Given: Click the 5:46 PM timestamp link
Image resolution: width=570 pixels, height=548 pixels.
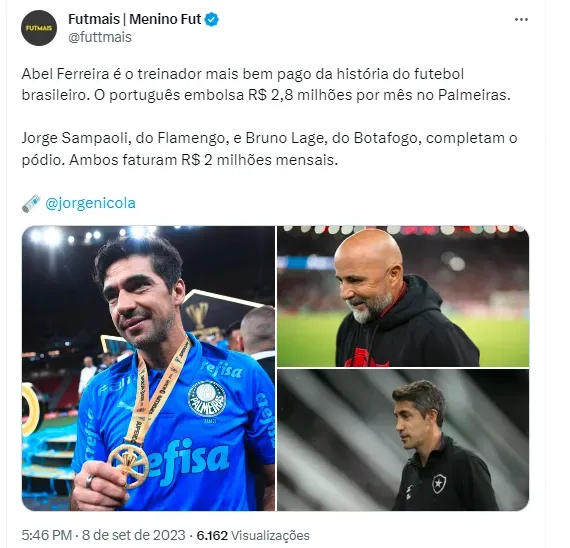Looking at the screenshot, I should coord(47,535).
